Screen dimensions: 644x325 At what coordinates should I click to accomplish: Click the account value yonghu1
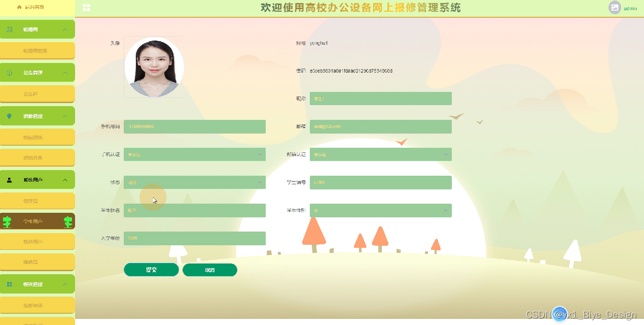click(x=318, y=43)
